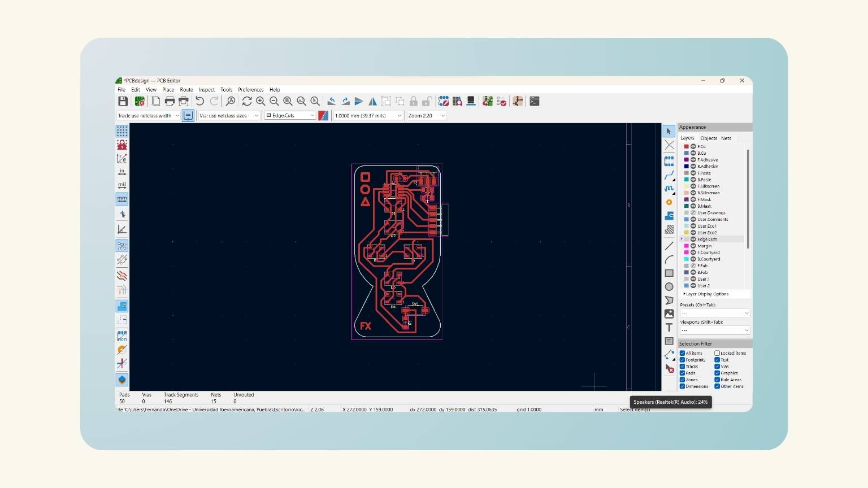This screenshot has height=488, width=868.
Task: Open the File menu
Action: click(x=121, y=90)
